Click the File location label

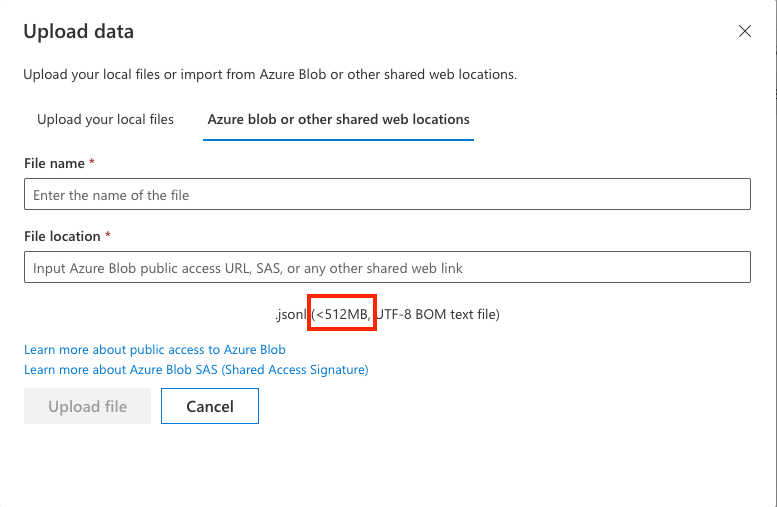[62, 236]
